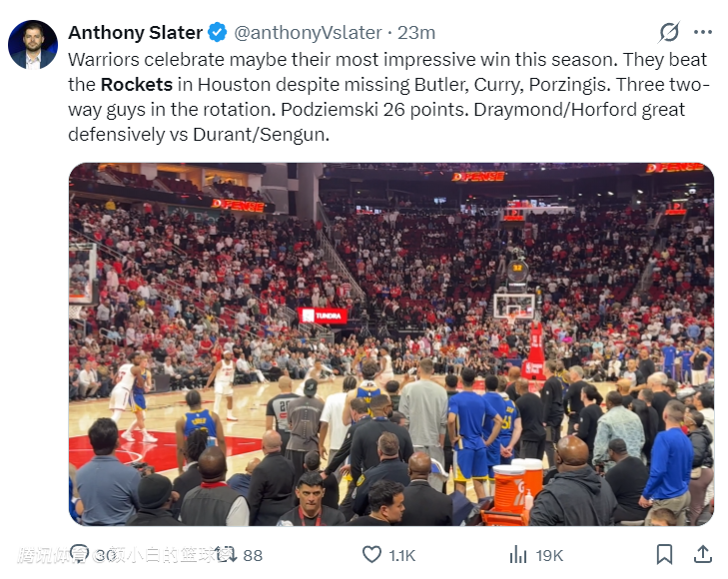Click the 1.1K likes count
Screen dimensions: 728x579
(x=402, y=555)
